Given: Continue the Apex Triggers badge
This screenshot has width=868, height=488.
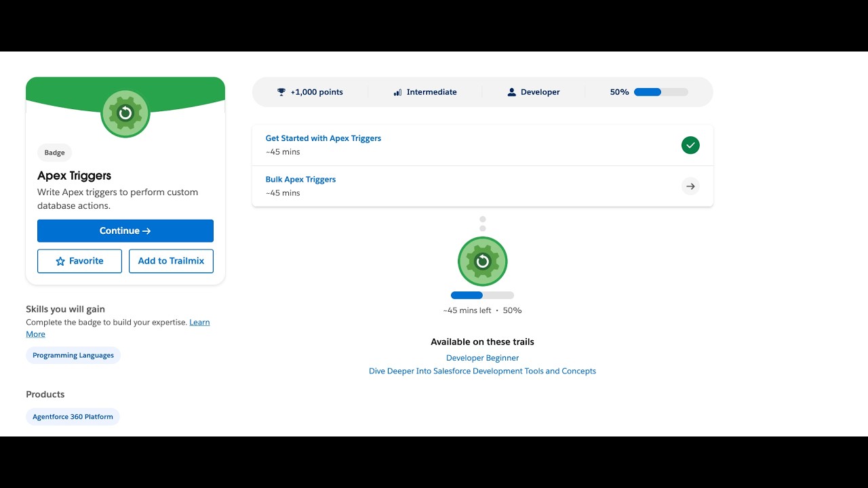Looking at the screenshot, I should [x=125, y=230].
